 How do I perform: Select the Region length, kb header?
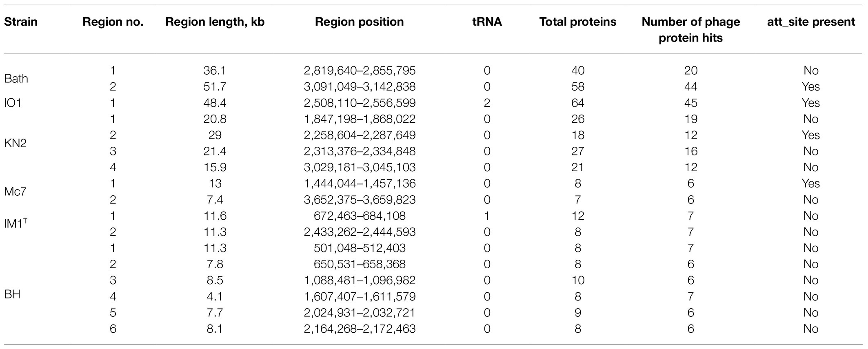(x=215, y=22)
